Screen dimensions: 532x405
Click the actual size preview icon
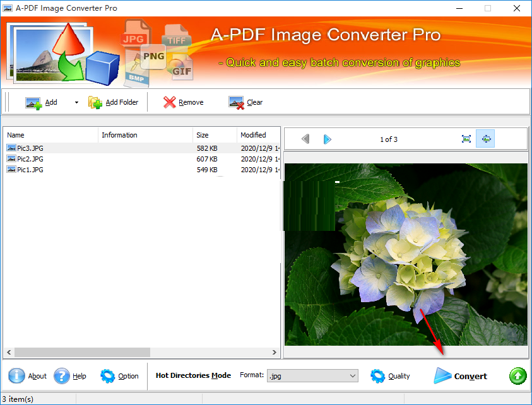466,139
